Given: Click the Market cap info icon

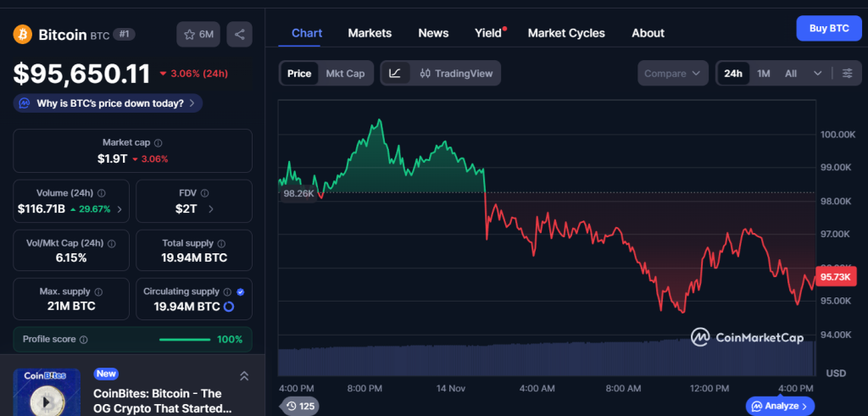Looking at the screenshot, I should coord(159,143).
